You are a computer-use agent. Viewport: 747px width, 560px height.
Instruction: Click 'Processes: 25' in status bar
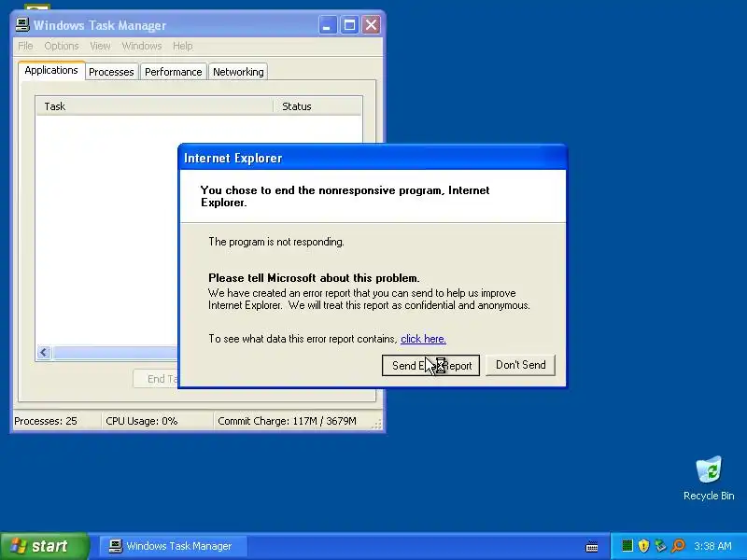45,421
